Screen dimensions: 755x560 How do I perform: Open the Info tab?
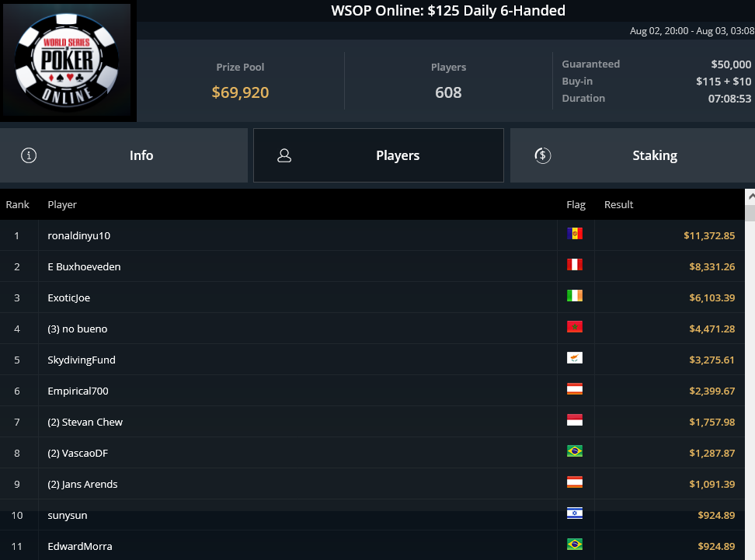coord(124,155)
